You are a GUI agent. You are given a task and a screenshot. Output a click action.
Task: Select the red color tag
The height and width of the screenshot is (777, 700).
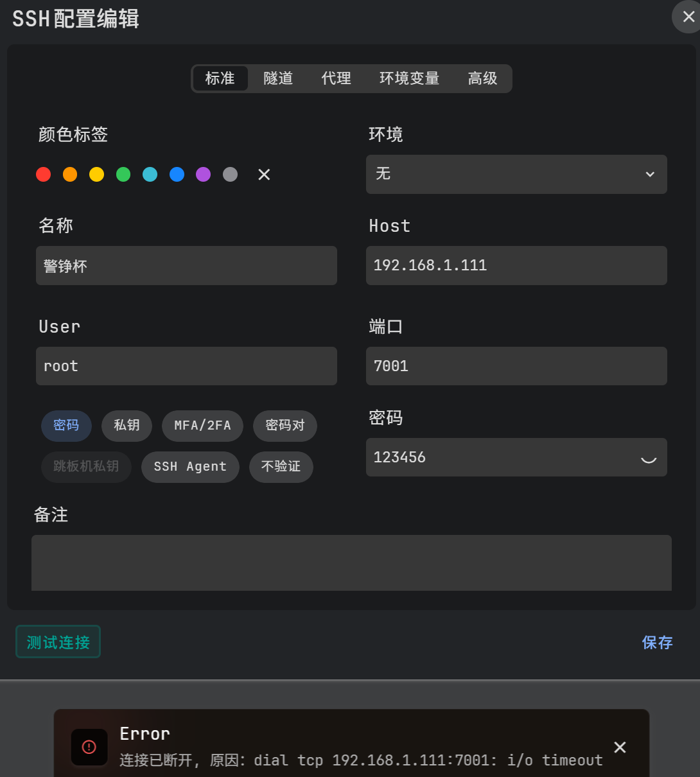(44, 175)
